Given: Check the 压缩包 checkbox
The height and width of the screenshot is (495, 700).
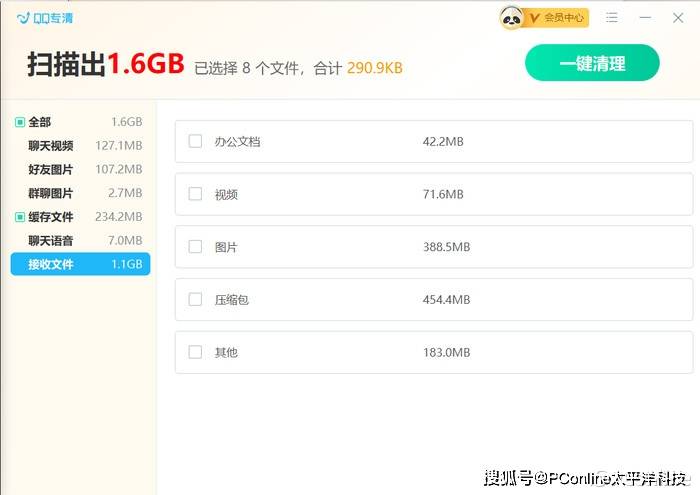Looking at the screenshot, I should tap(195, 299).
